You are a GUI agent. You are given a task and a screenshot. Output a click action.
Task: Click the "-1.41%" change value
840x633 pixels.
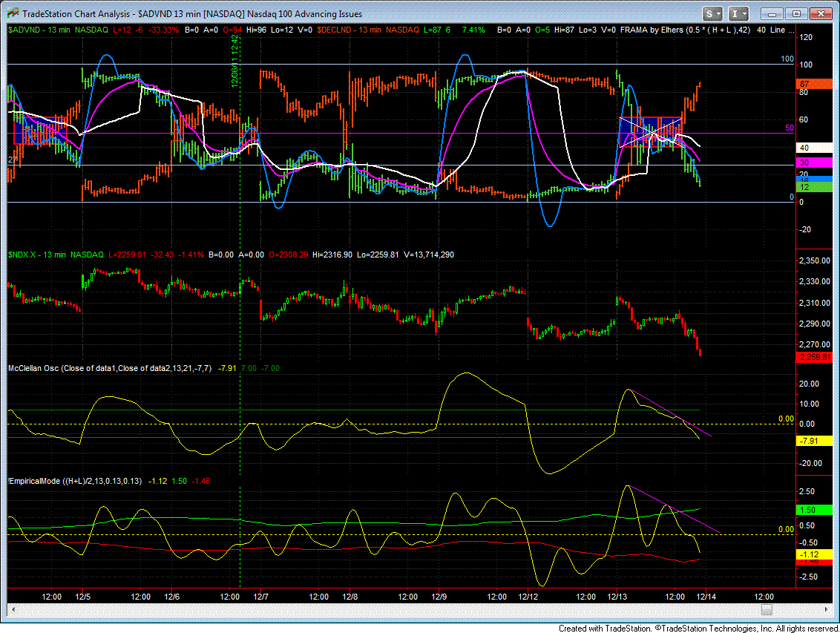(x=191, y=255)
